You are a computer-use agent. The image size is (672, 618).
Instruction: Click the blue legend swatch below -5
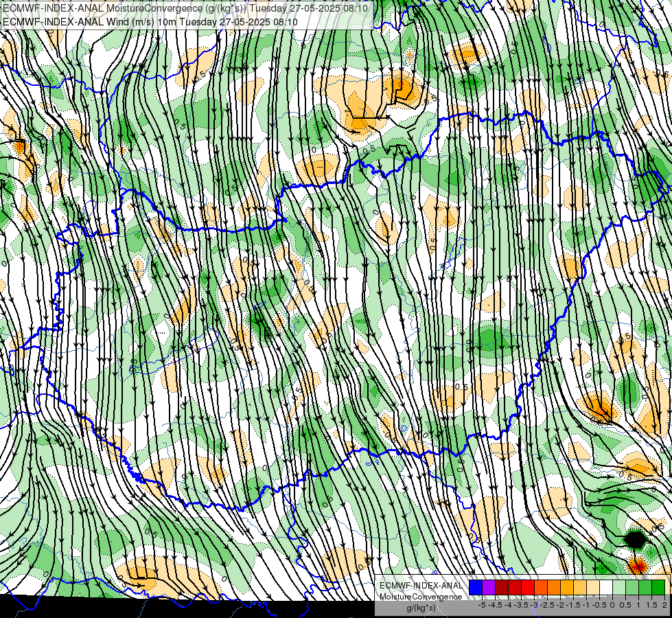(x=476, y=588)
